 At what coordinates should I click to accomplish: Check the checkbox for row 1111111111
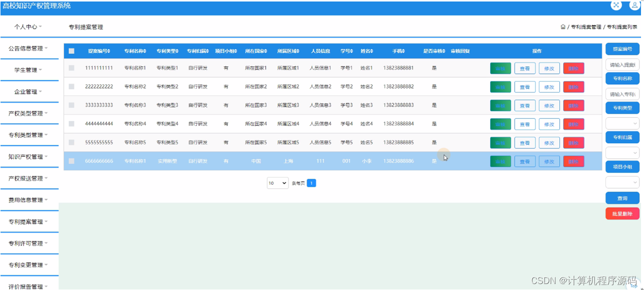coord(71,68)
